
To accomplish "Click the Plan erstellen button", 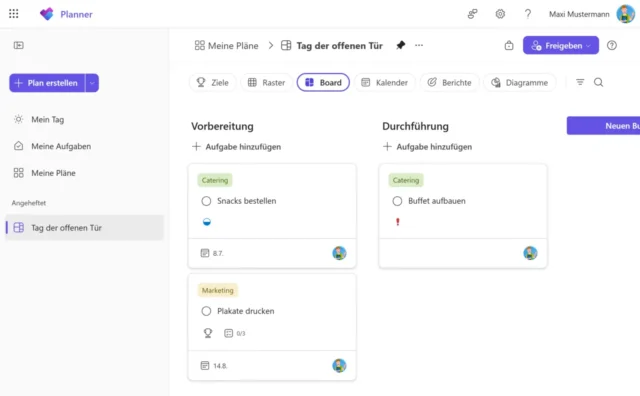I will (47, 83).
